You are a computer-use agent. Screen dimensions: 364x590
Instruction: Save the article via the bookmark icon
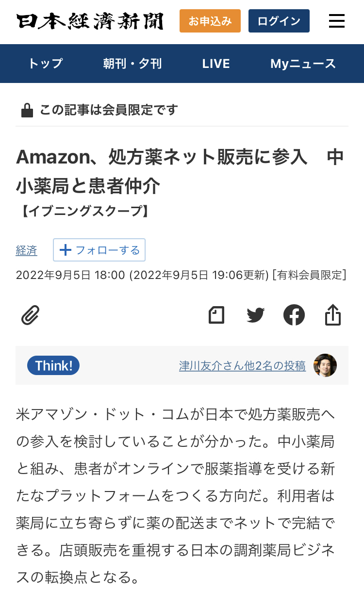tap(216, 314)
